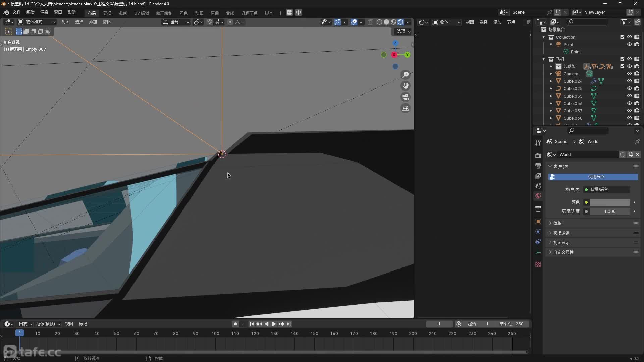This screenshot has width=644, height=362.
Task: Hide Cube.024 in viewport via eye icon
Action: (x=630, y=81)
